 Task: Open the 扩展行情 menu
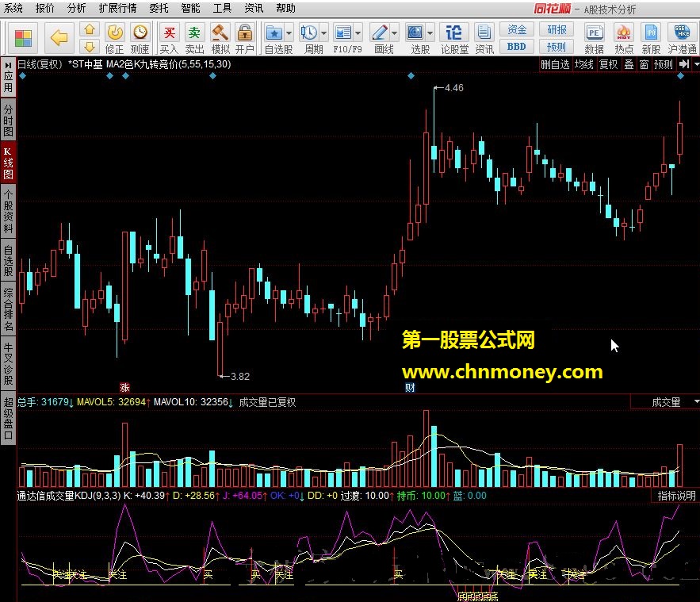tap(117, 8)
